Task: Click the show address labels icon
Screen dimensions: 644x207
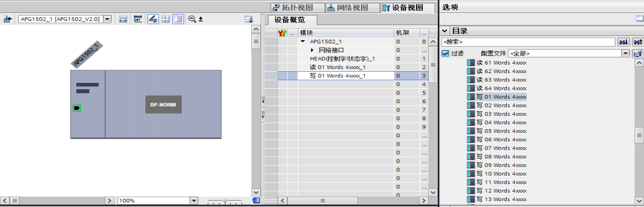Action: (x=122, y=19)
